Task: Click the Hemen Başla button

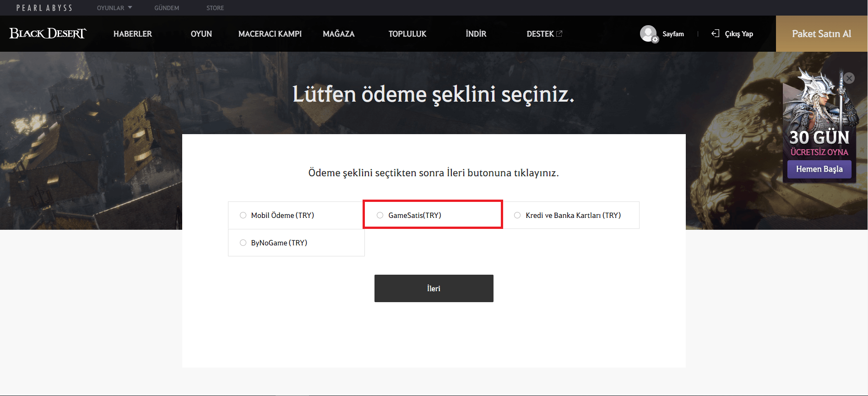Action: pyautogui.click(x=819, y=169)
